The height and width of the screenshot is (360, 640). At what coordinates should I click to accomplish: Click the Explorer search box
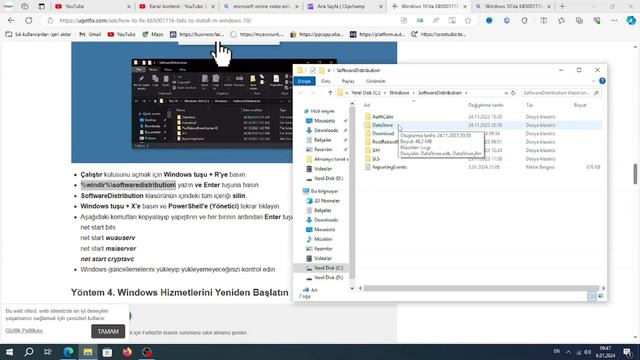(x=560, y=93)
